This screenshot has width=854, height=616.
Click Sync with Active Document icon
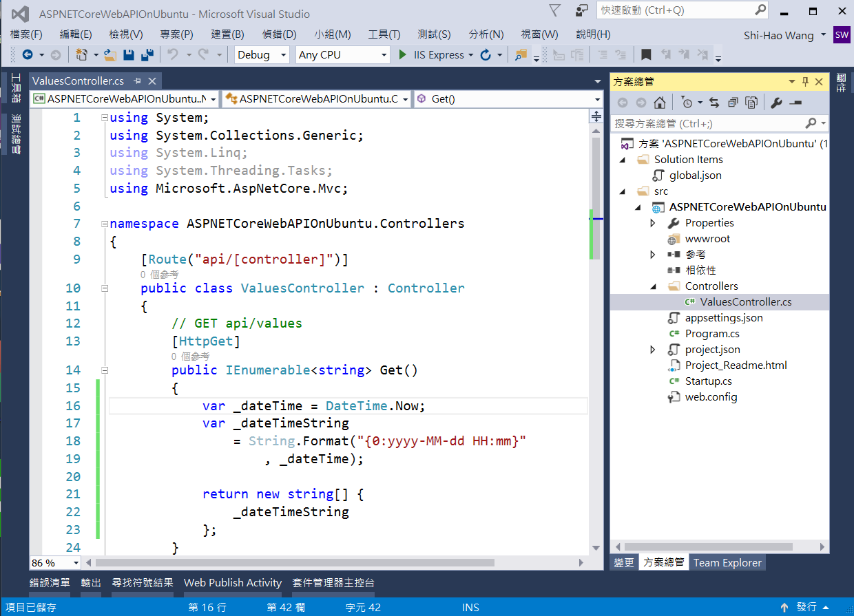pos(714,103)
